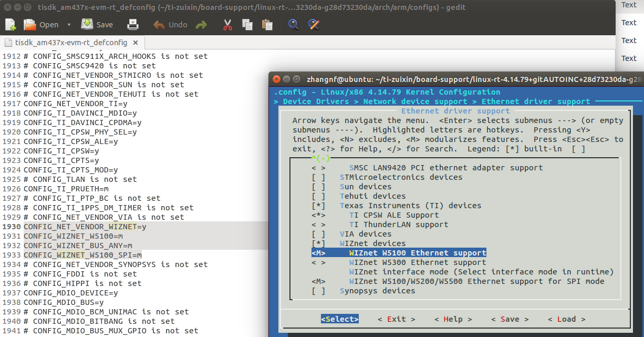Click line '# CONFIG_NET_VENDOR_SYNOPSYS is not set'
This screenshot has width=644, height=337.
pyautogui.click(x=116, y=264)
